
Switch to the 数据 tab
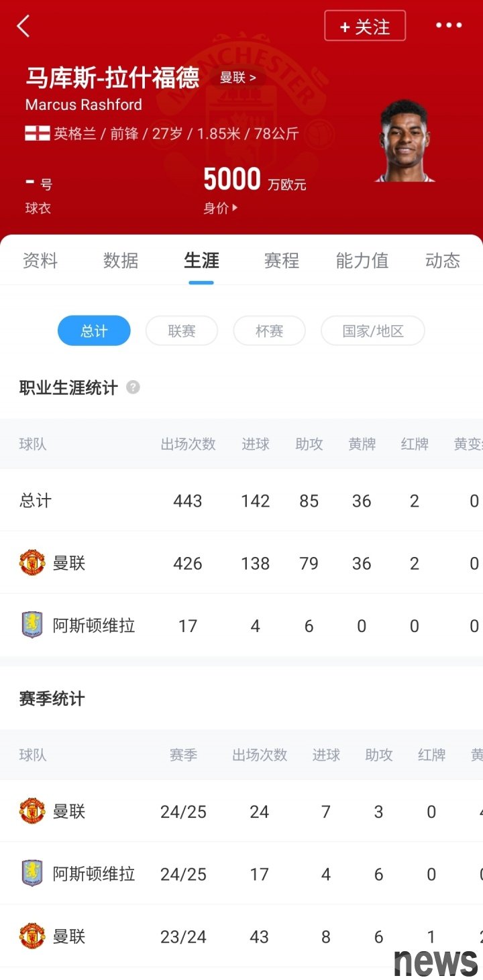click(x=121, y=261)
